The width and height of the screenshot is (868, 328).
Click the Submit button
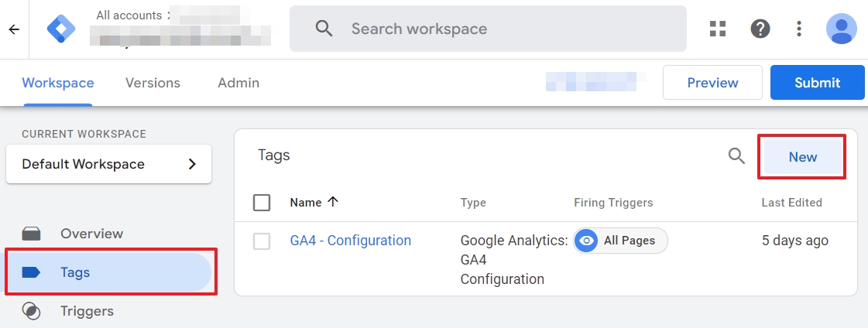point(817,83)
